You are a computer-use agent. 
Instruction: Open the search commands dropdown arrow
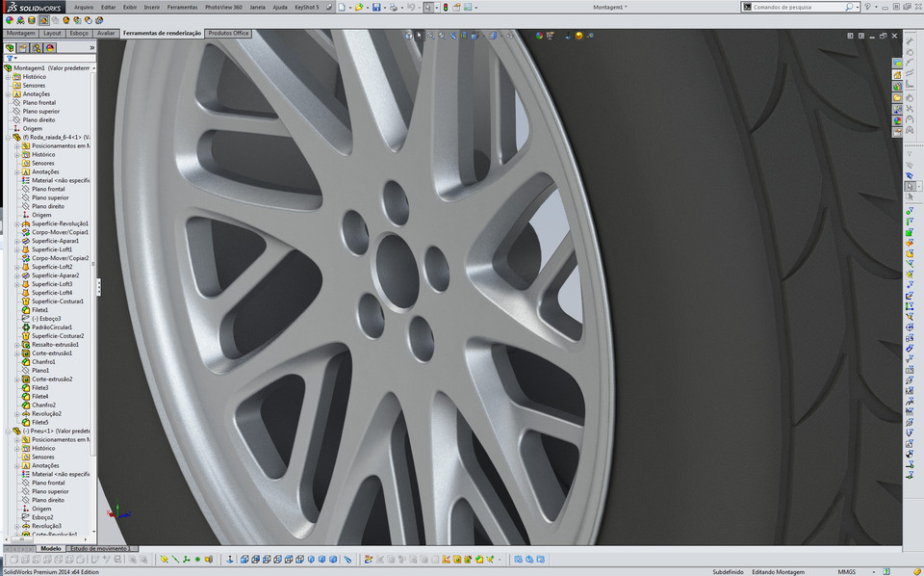click(856, 6)
